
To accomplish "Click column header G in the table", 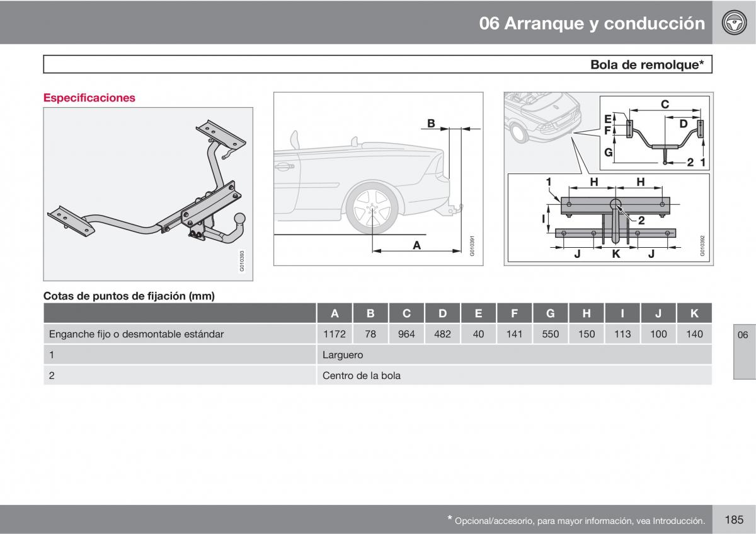I will [550, 313].
